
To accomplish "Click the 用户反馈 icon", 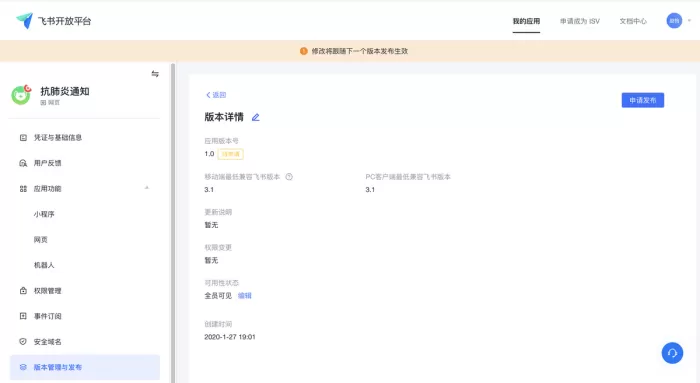I will pyautogui.click(x=23, y=163).
